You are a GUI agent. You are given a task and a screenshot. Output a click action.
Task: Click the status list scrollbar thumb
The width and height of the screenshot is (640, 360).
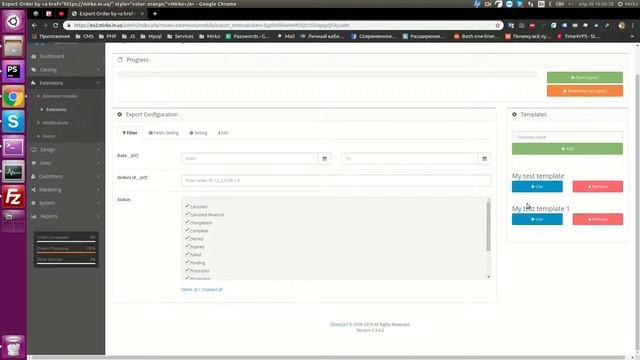[x=488, y=227]
